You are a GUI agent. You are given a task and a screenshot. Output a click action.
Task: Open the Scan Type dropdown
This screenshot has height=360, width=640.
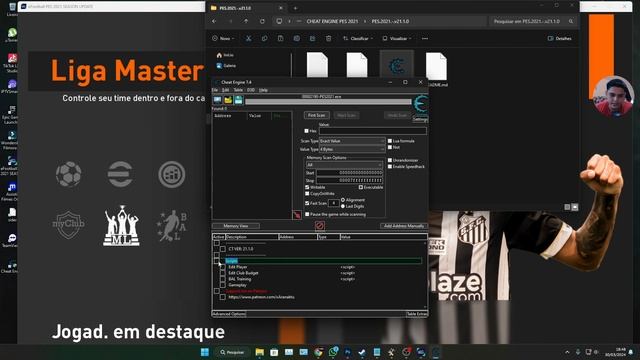352,141
